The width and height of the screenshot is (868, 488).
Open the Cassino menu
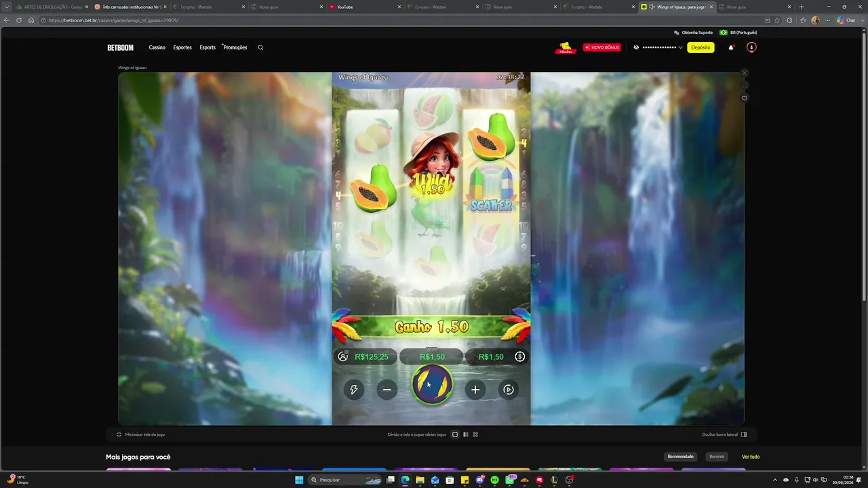[157, 47]
